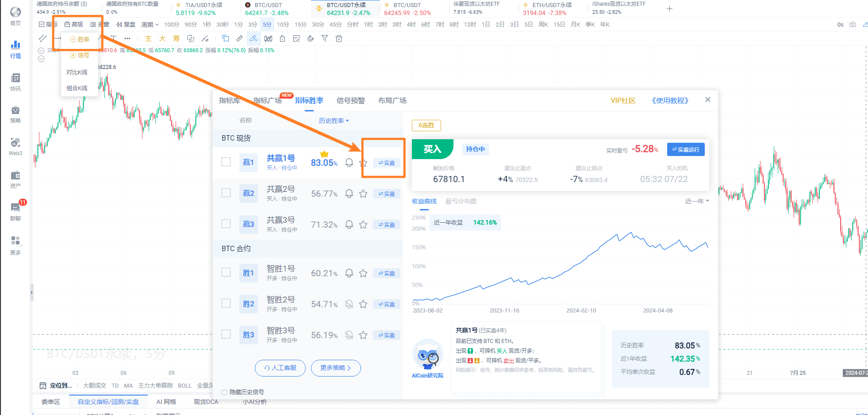Open the 行情 market icon in the sidebar
Screen dimensions: 868x415
[x=15, y=49]
